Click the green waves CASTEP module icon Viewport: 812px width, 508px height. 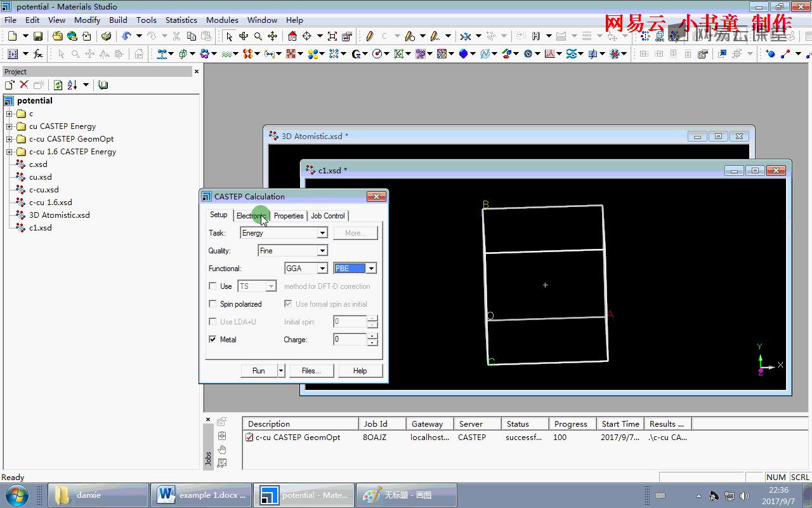coord(226,54)
